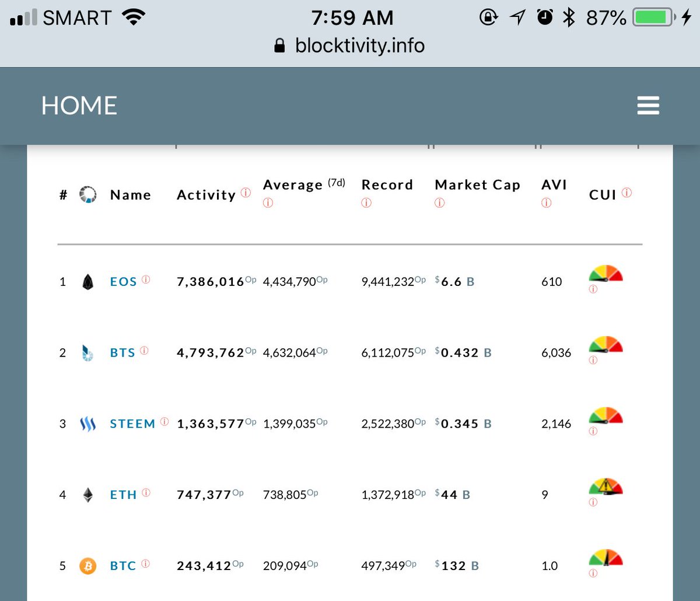This screenshot has height=601, width=700.
Task: Open the EOS blockchain link
Action: [x=124, y=282]
